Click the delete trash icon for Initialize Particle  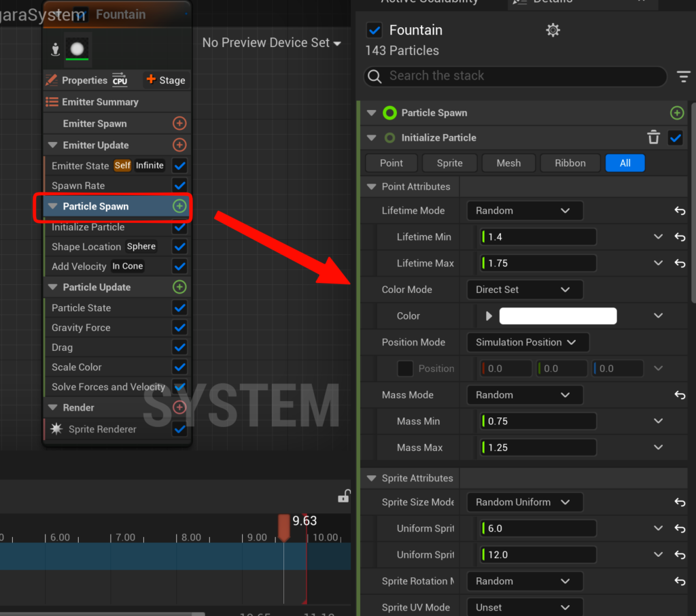653,138
